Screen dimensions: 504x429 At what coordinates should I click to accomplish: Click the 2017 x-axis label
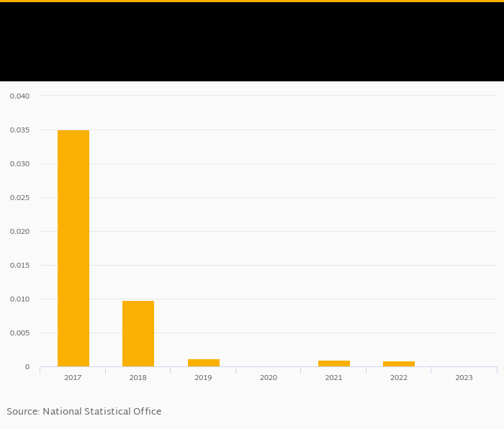coord(73,378)
